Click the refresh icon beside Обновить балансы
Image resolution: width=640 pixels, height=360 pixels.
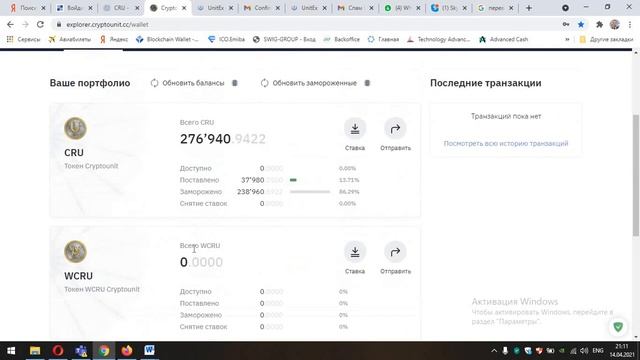point(154,83)
